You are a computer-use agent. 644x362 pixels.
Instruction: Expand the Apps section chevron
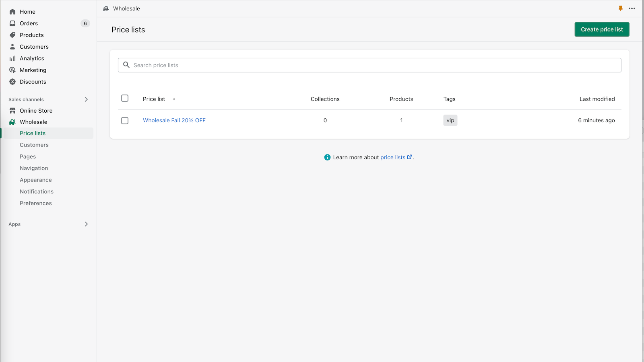pyautogui.click(x=86, y=224)
